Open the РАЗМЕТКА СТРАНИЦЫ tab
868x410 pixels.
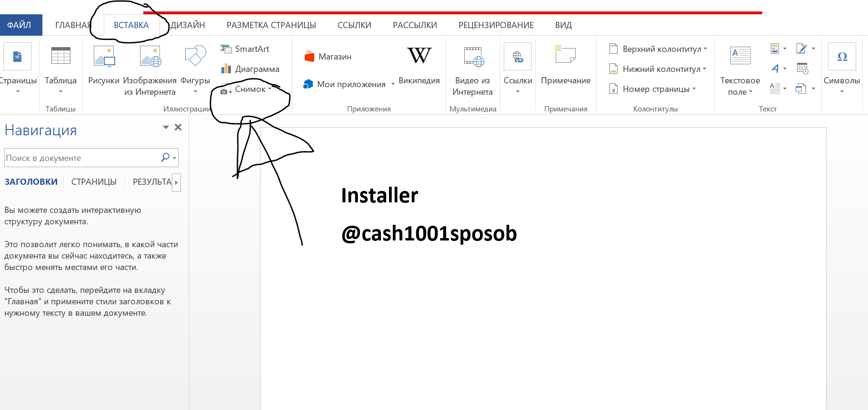271,25
